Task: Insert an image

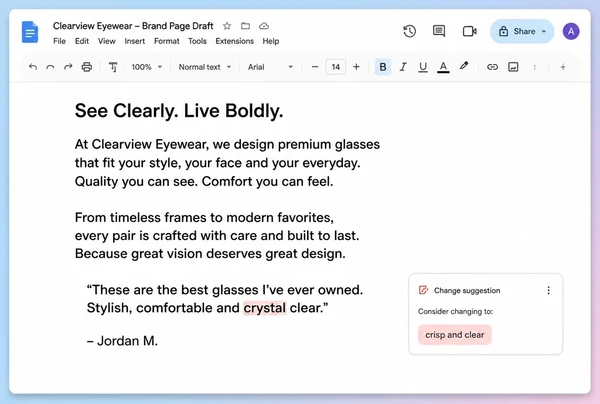Action: click(x=513, y=67)
